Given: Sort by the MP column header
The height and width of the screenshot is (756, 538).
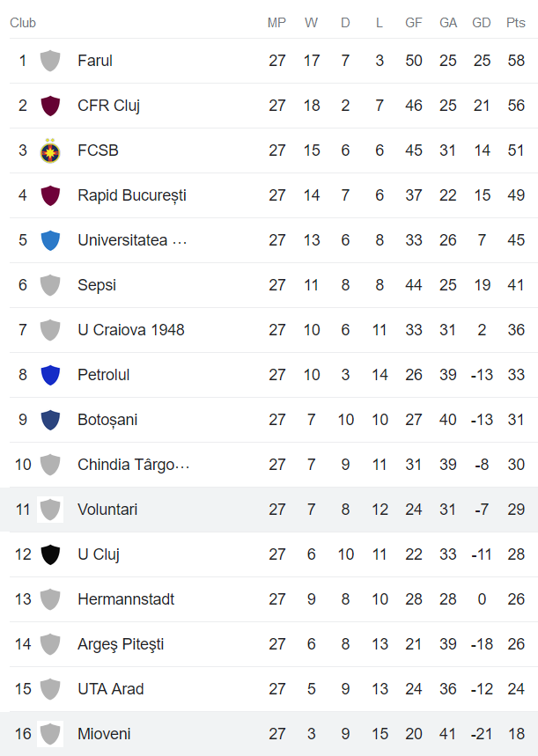Looking at the screenshot, I should point(277,23).
